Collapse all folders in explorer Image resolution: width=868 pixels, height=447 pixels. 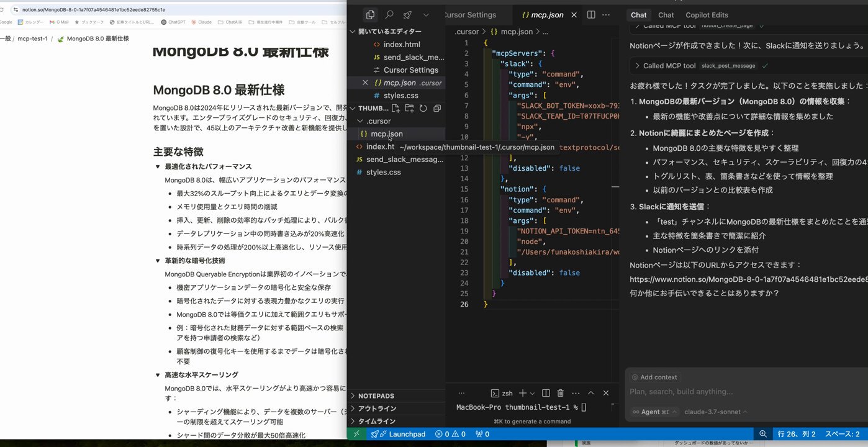[x=437, y=108]
